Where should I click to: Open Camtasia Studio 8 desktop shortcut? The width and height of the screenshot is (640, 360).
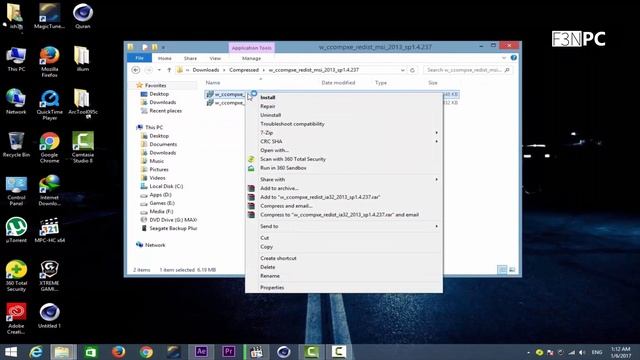click(x=83, y=147)
